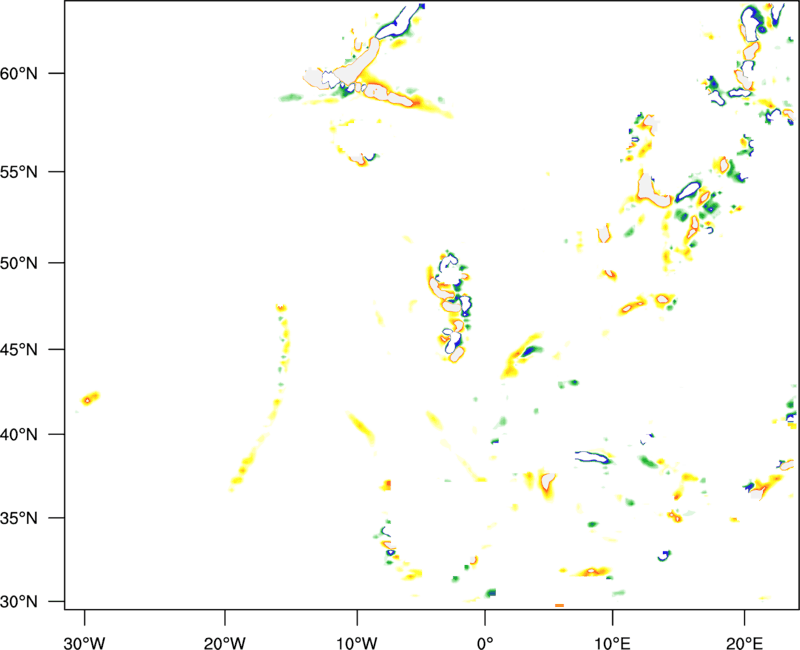Click the 30°W longitude label
Viewport: 800px width, 650px height.
pos(84,643)
